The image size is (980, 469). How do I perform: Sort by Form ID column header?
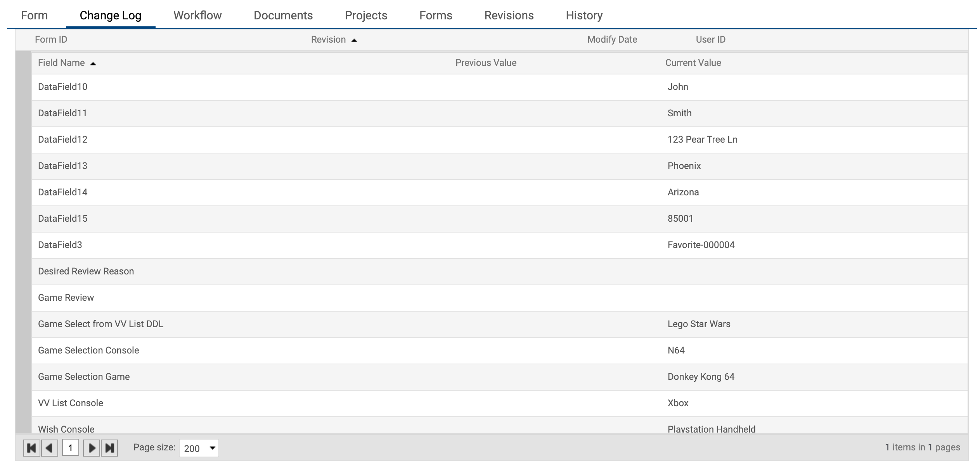coord(51,40)
